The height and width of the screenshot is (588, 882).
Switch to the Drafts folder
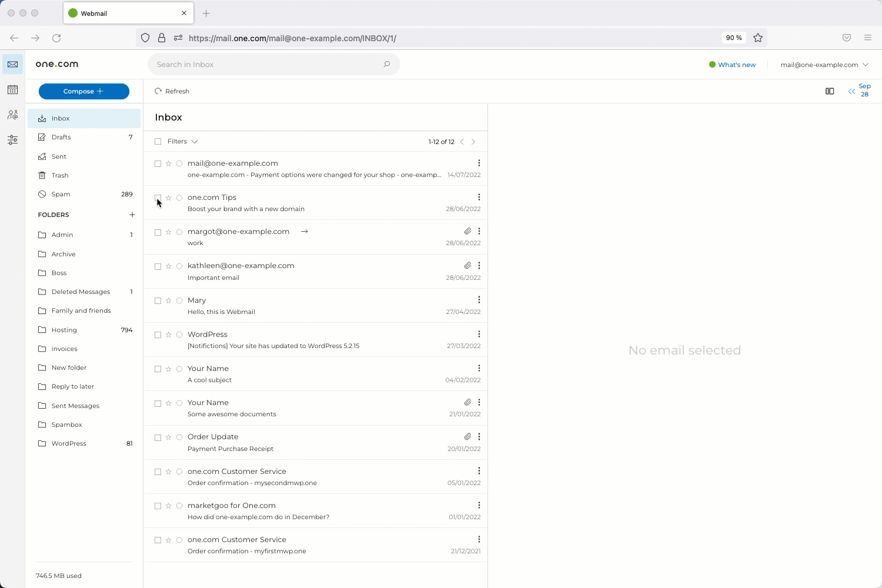(61, 137)
